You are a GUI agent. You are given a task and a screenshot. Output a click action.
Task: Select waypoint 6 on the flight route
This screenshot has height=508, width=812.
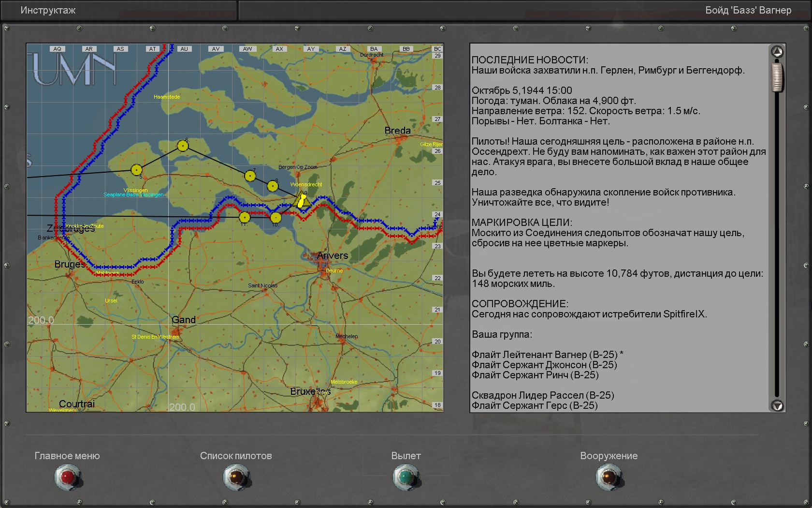(183, 145)
